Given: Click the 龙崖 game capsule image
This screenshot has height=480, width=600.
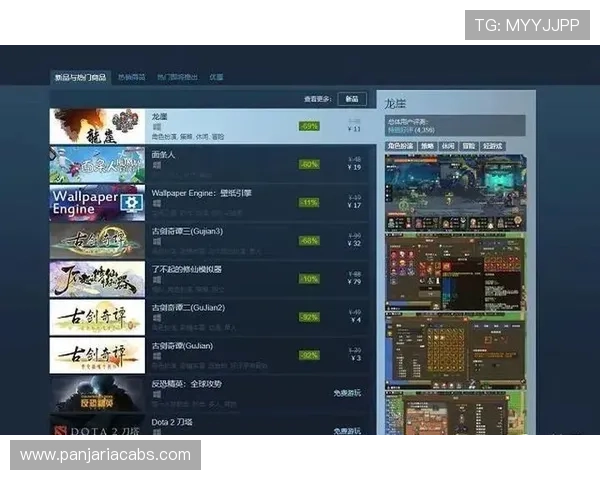Looking at the screenshot, I should [x=97, y=126].
